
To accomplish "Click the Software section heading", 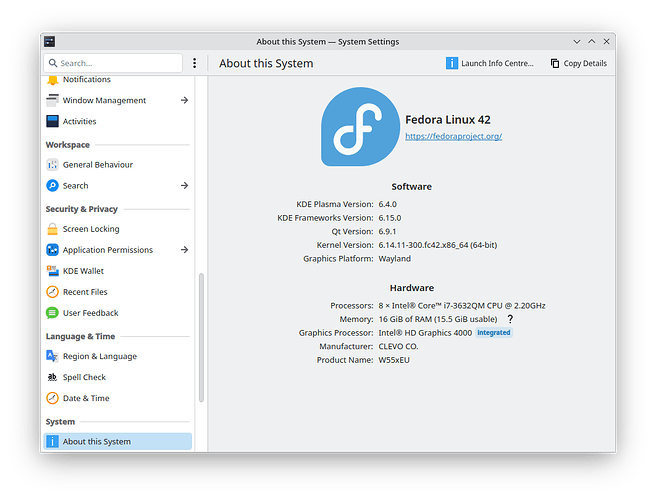I will 412,187.
